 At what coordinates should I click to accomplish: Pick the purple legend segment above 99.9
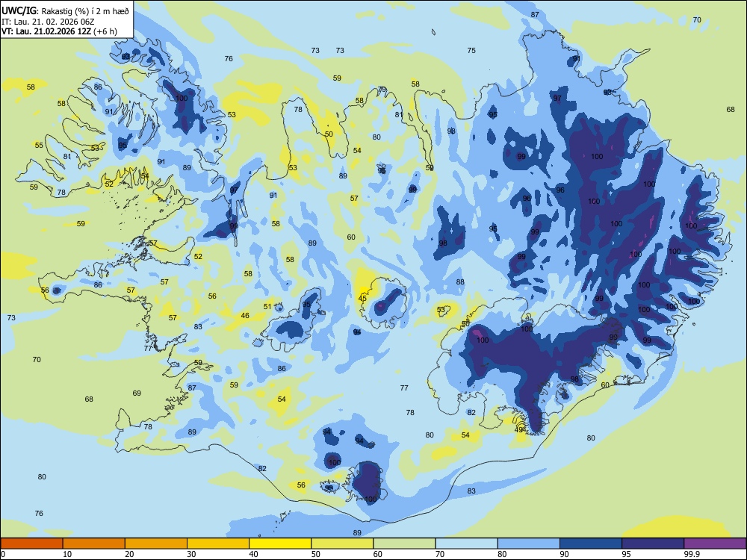pyautogui.click(x=715, y=544)
